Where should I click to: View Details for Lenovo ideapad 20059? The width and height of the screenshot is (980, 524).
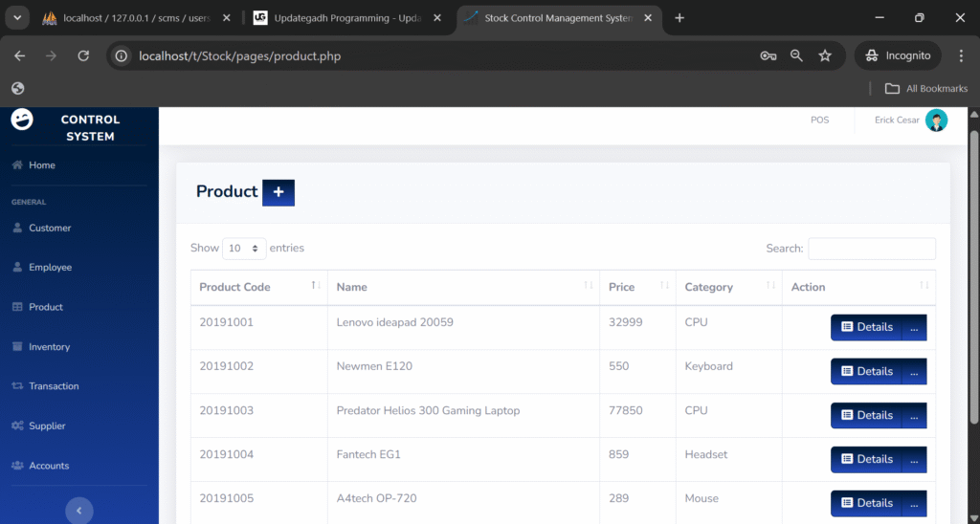tap(866, 327)
